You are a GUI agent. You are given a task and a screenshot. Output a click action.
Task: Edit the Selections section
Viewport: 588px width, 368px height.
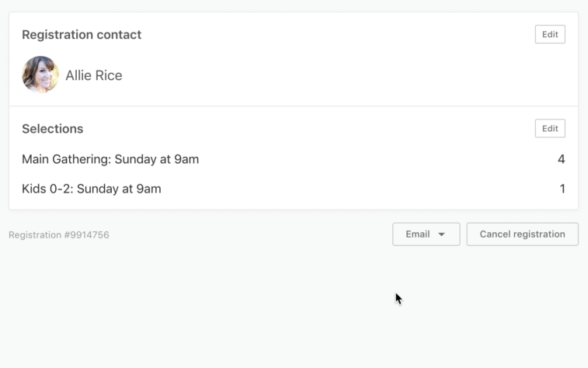[x=550, y=129]
